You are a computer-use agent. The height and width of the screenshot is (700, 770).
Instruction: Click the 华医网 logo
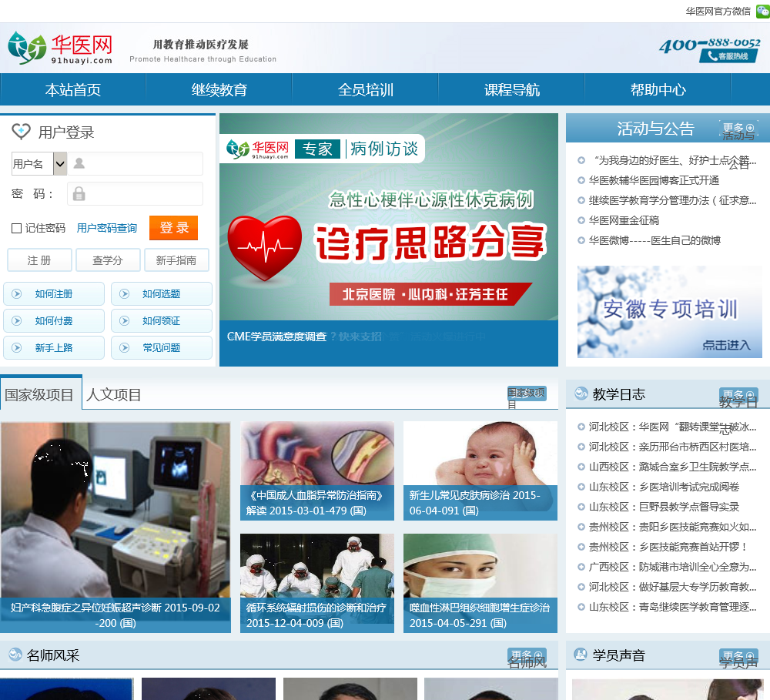pyautogui.click(x=60, y=48)
